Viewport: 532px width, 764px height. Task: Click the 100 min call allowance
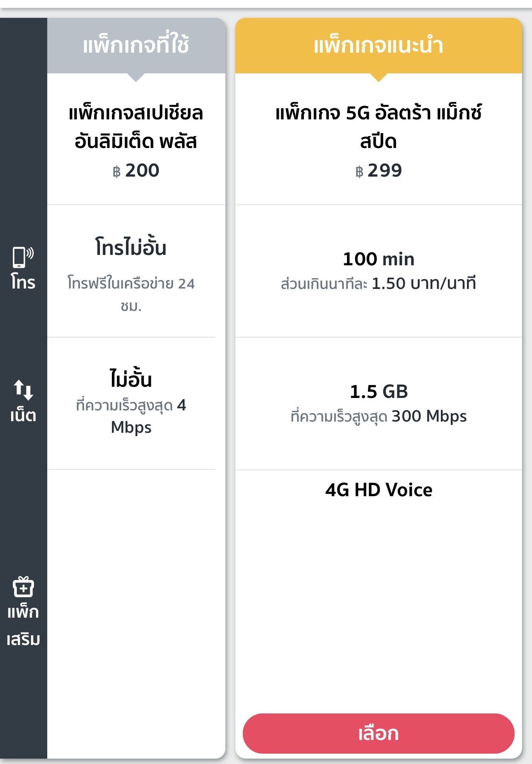coord(378,259)
